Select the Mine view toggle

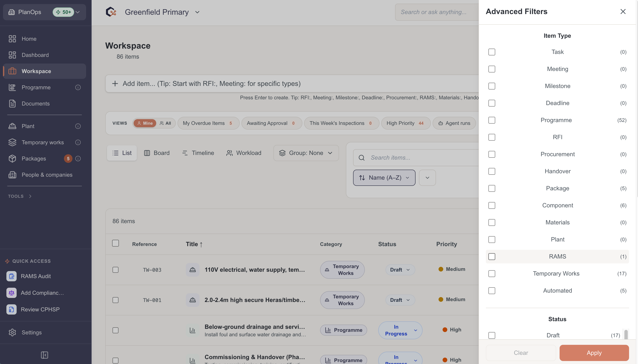[x=145, y=123]
